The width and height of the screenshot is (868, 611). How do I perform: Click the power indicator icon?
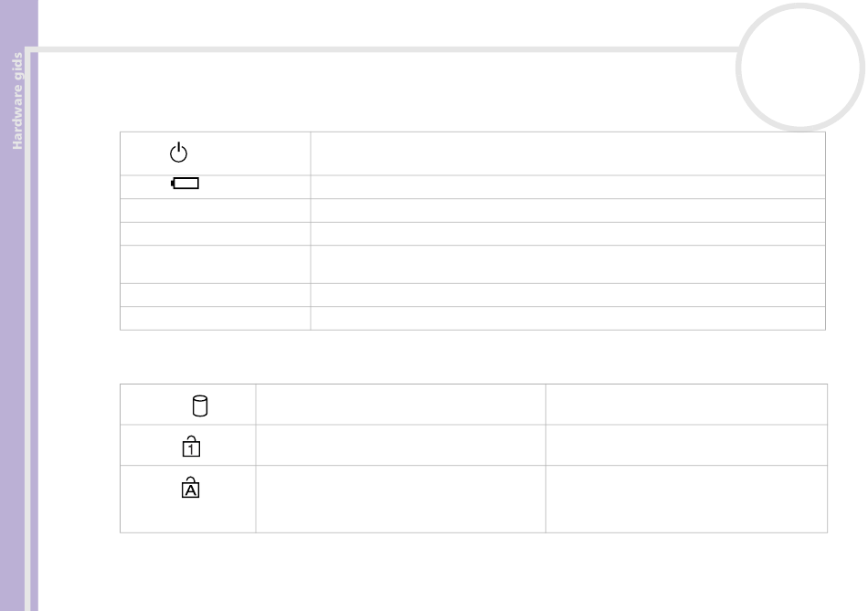178,153
